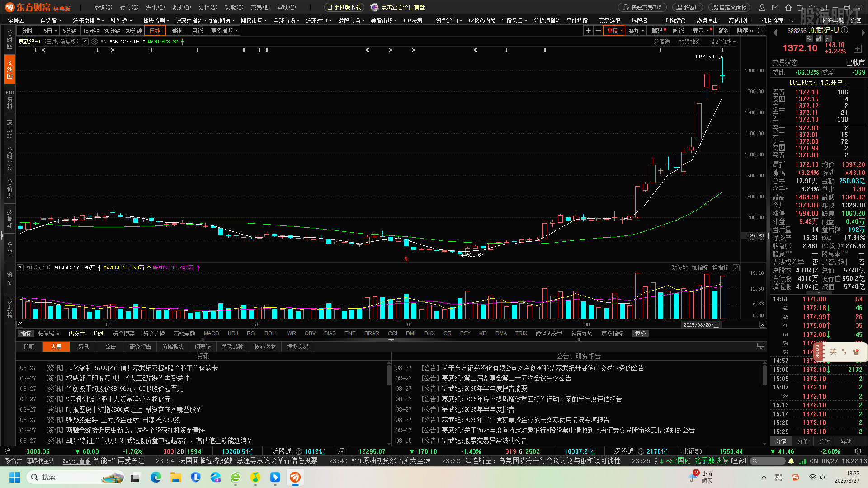Go to next stock with right arrow

863,33
